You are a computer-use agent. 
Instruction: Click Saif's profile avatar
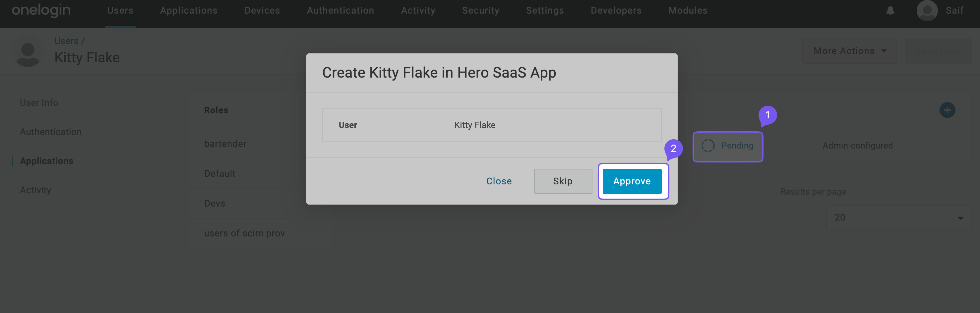point(927,10)
